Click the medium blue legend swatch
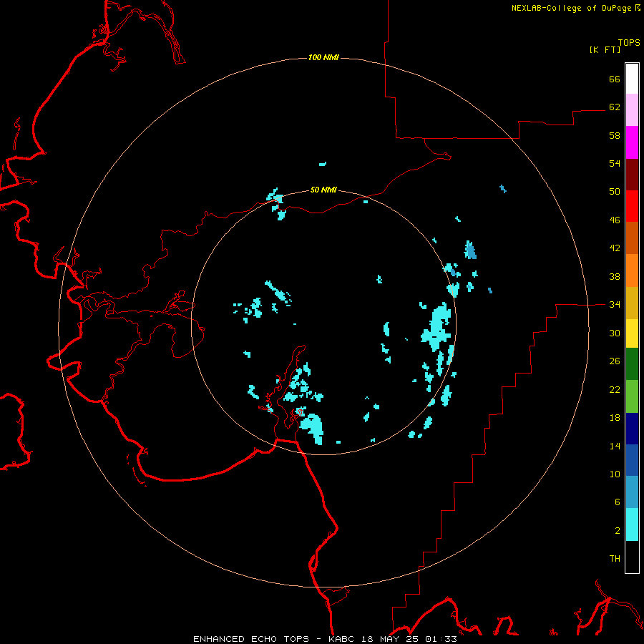The image size is (644, 644). 632,460
